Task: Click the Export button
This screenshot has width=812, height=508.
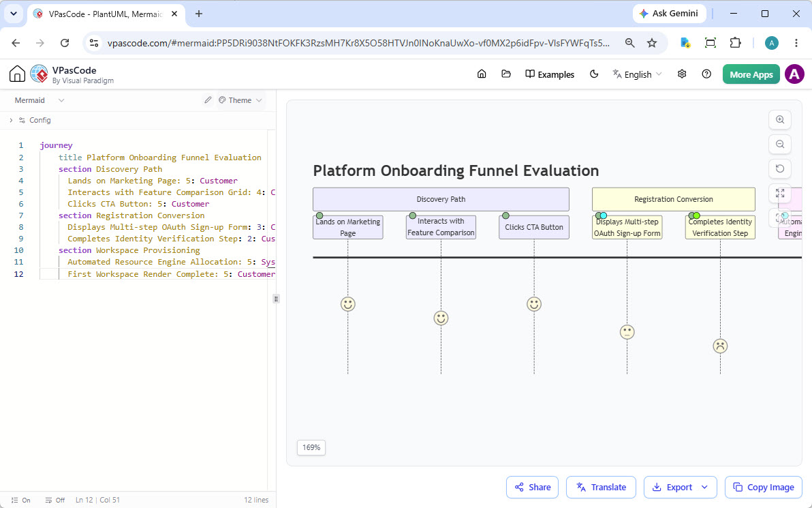Action: 673,488
